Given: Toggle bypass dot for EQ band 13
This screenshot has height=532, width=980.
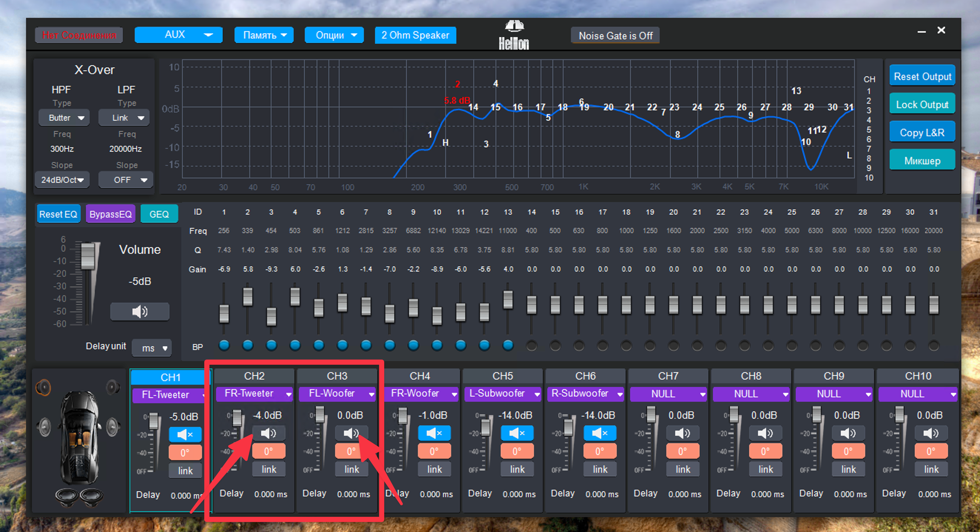Looking at the screenshot, I should [508, 346].
